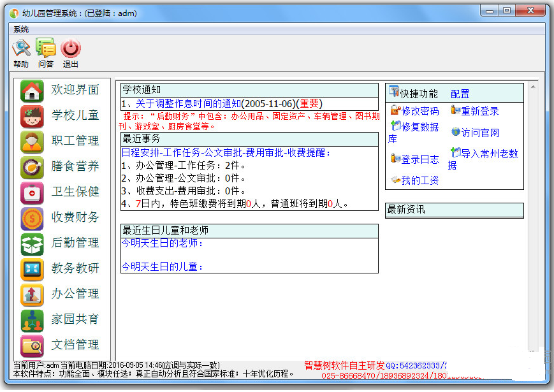Screen dimensions: 554x392
Task: Click the lock icon beside 修改密码
Action: [x=395, y=110]
